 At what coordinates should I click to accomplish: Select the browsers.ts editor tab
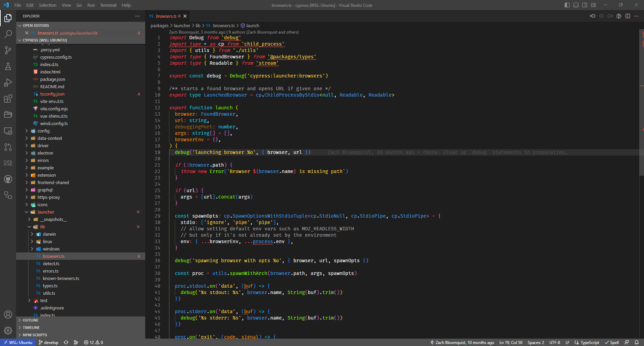pos(168,16)
